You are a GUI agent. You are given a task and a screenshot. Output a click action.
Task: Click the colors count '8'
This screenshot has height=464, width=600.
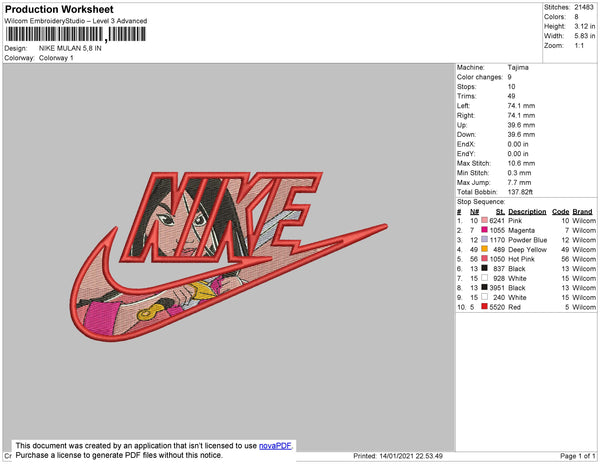pyautogui.click(x=576, y=17)
